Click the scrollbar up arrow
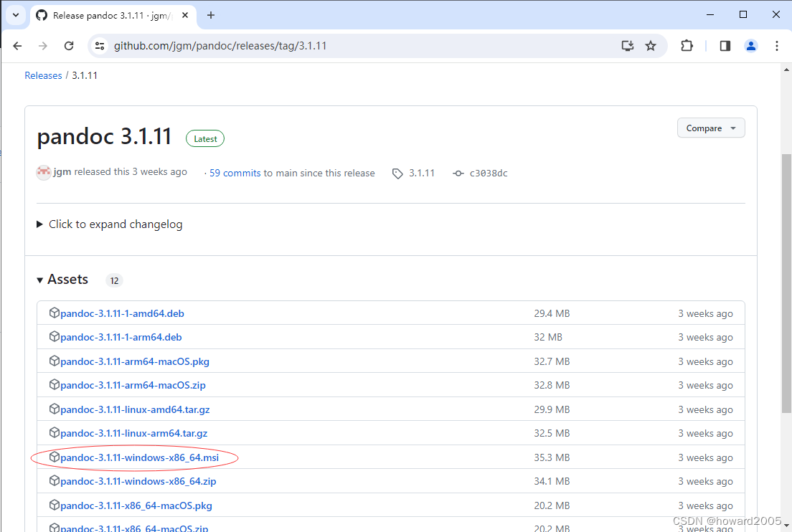The height and width of the screenshot is (532, 792). [x=786, y=70]
